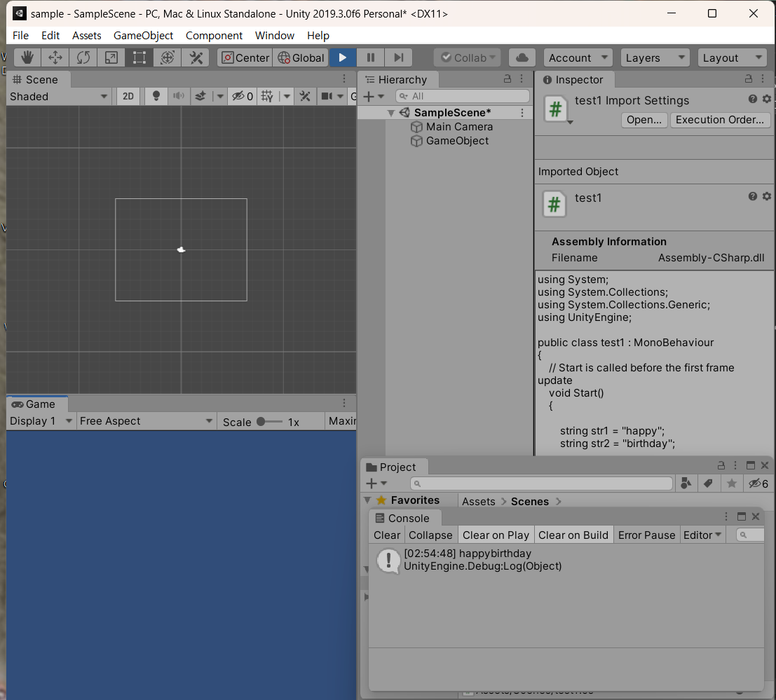776x700 pixels.
Task: Toggle Error Pause in Console
Action: point(646,535)
